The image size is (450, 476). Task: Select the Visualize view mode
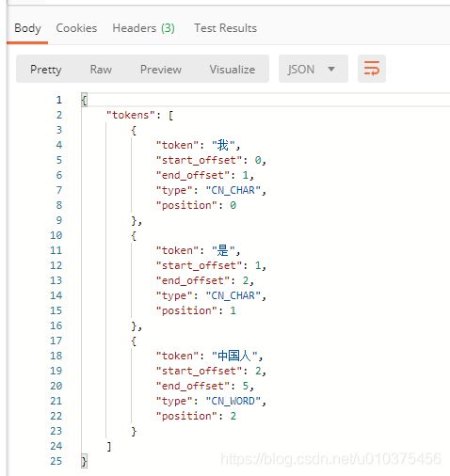tap(233, 70)
